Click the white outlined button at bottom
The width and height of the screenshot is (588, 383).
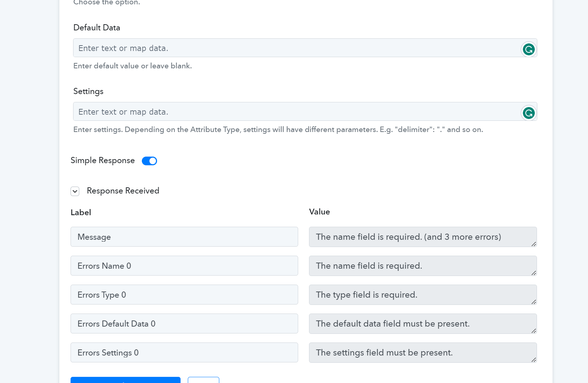click(203, 380)
